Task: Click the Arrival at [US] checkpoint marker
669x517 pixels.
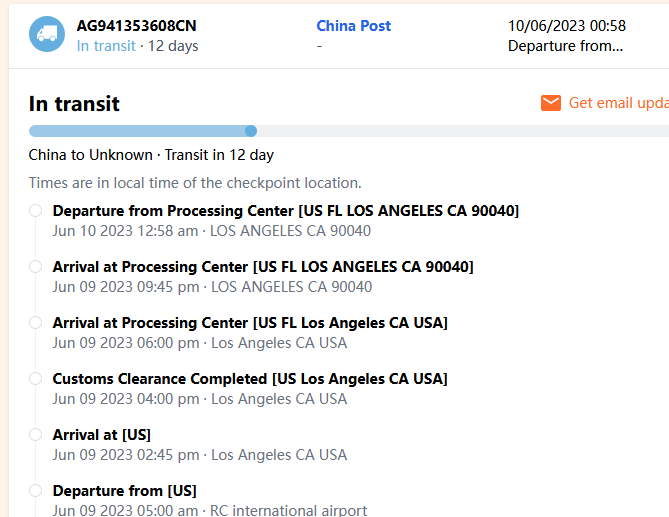Action: pyautogui.click(x=36, y=435)
